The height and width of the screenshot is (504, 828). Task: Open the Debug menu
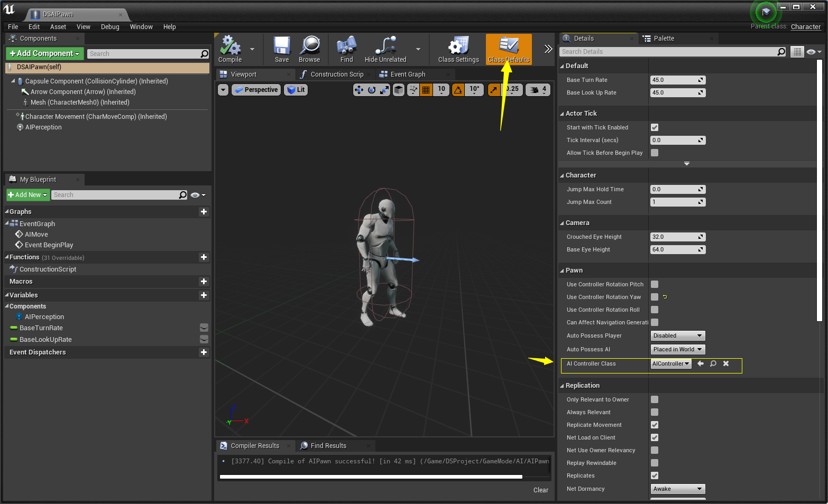pyautogui.click(x=110, y=27)
